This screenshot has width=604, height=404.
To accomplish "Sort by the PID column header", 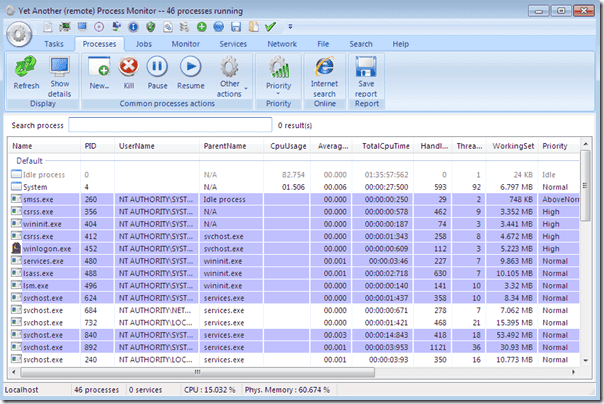I will (x=97, y=146).
